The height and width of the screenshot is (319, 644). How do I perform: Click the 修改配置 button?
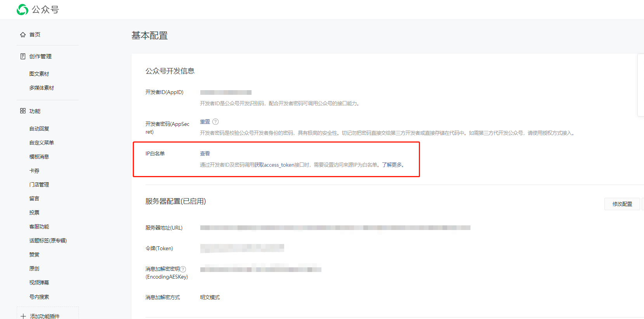622,204
